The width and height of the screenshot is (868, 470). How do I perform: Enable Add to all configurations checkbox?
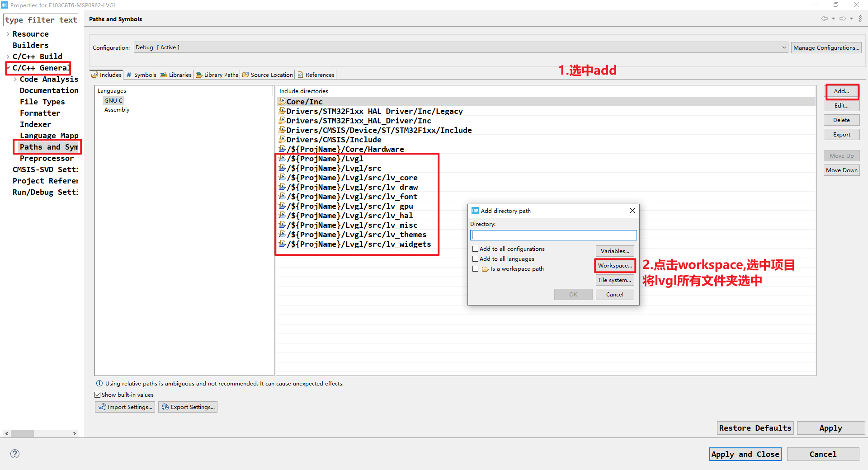tap(475, 249)
